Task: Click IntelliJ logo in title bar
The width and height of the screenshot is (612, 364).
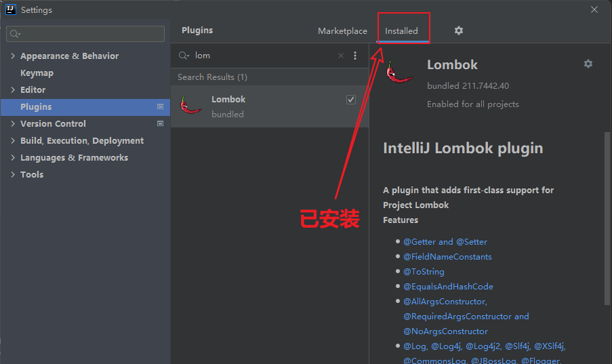Action: pos(11,9)
